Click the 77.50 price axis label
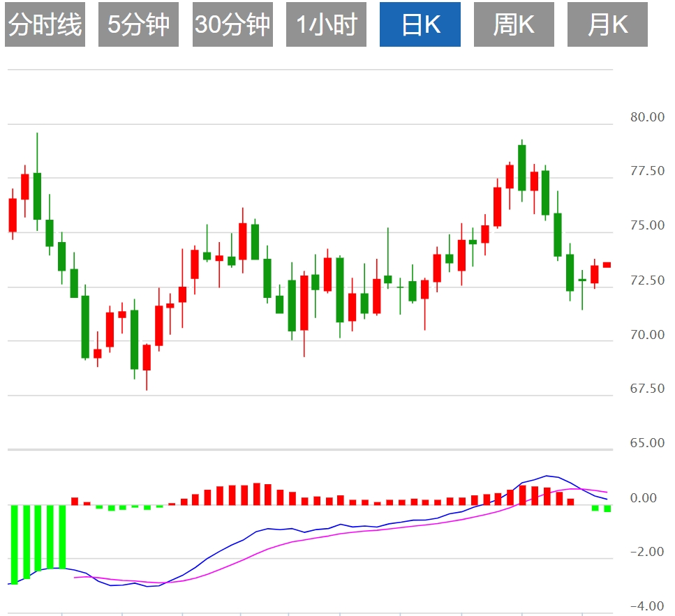The image size is (675, 616). [x=647, y=171]
